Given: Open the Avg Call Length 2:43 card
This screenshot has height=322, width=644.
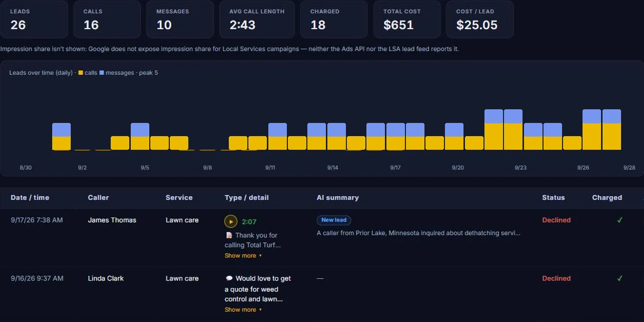Looking at the screenshot, I should coord(257,20).
